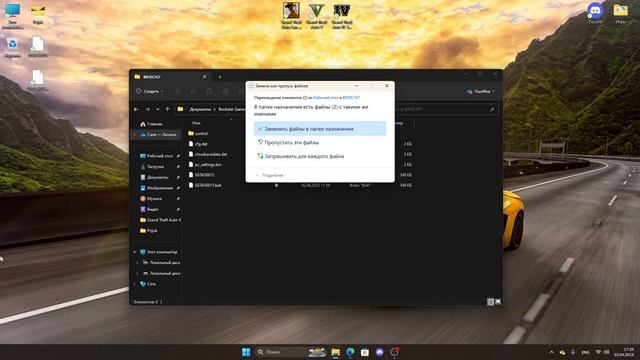Open the Grand Theft Auto V desktop shortcut
Screen dimensions: 640x360
pyautogui.click(x=316, y=16)
